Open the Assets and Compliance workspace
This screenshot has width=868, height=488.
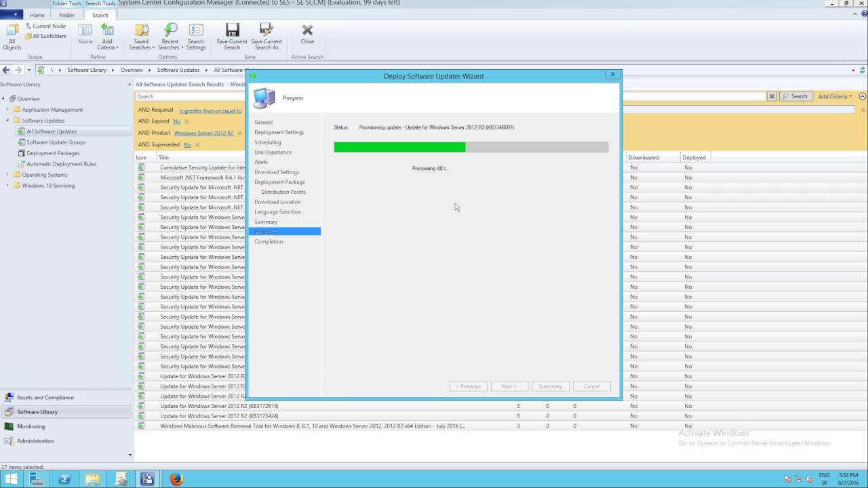tap(66, 398)
